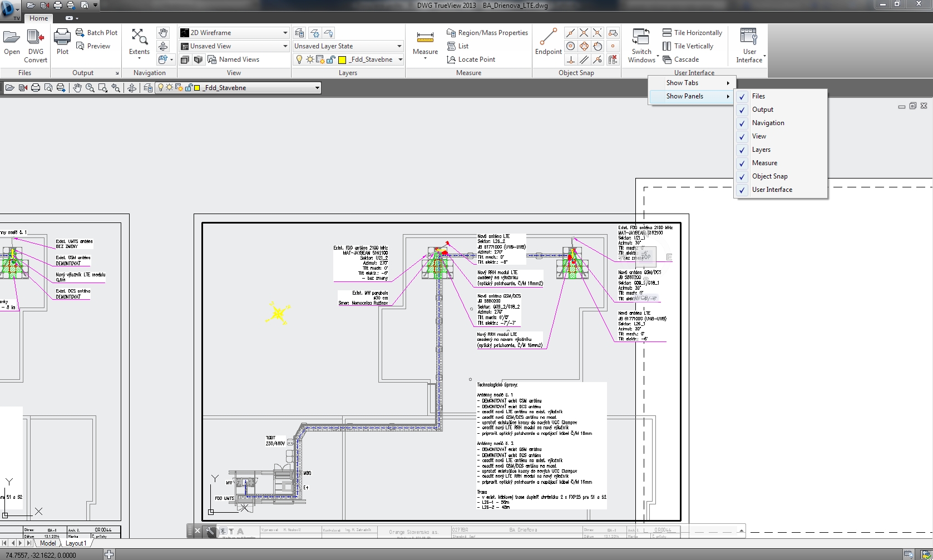Uncheck the Navigation panel option
The image size is (933, 560).
tap(768, 123)
